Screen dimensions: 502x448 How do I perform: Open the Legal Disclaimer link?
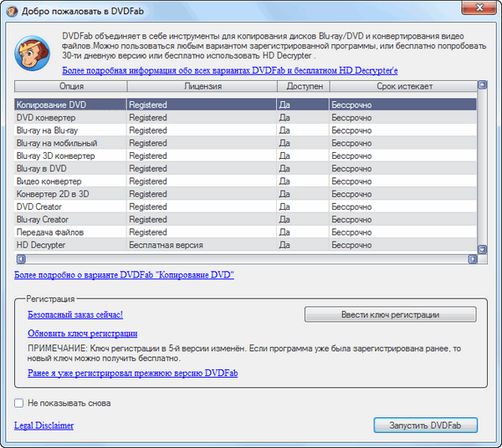click(44, 425)
